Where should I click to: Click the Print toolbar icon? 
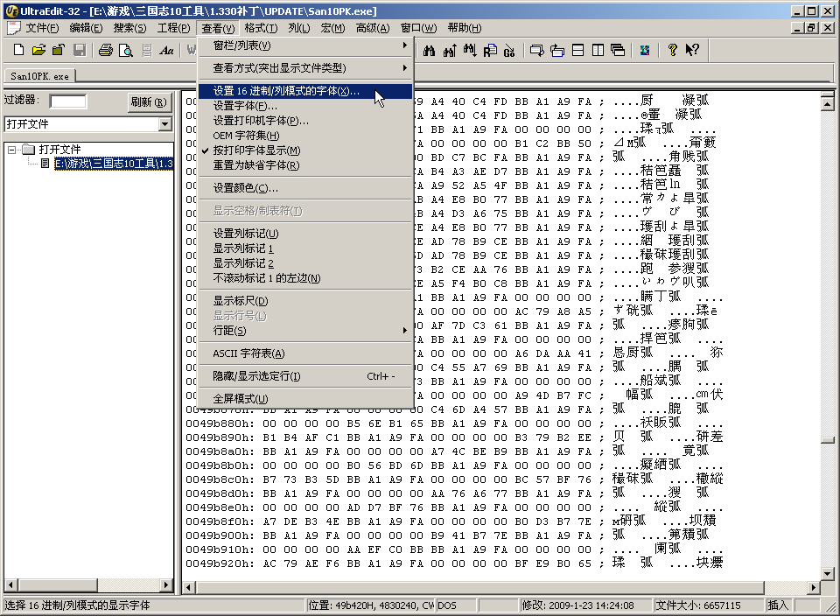(x=106, y=51)
